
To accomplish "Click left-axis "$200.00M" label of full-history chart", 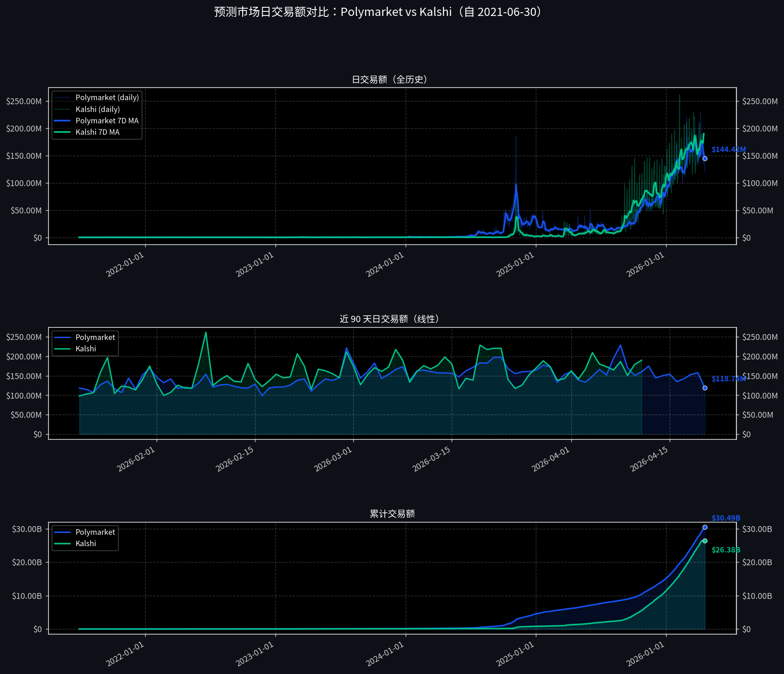I will [x=24, y=129].
